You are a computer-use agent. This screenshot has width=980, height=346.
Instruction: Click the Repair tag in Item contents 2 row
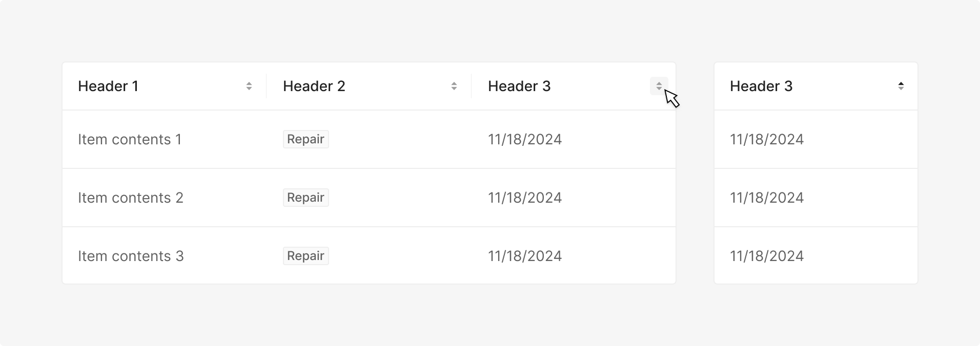point(305,198)
